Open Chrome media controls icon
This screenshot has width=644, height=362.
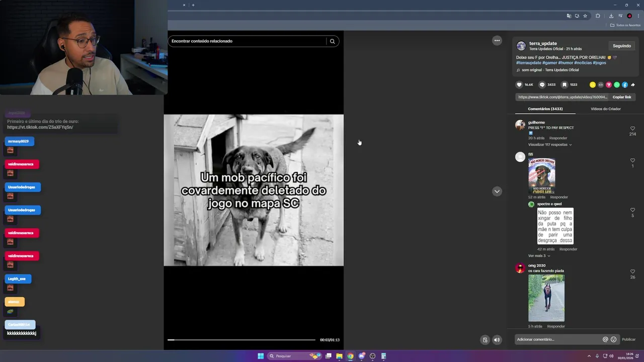pos(620,16)
